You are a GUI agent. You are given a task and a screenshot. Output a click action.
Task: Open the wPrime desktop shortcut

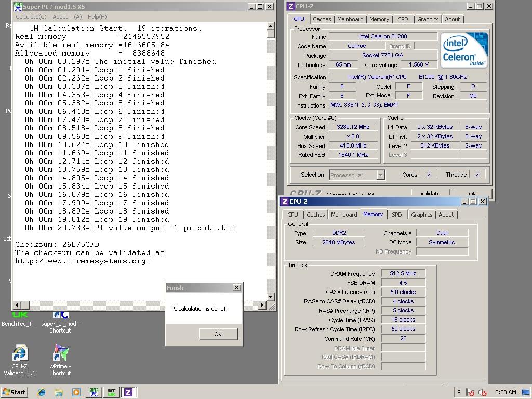(60, 361)
